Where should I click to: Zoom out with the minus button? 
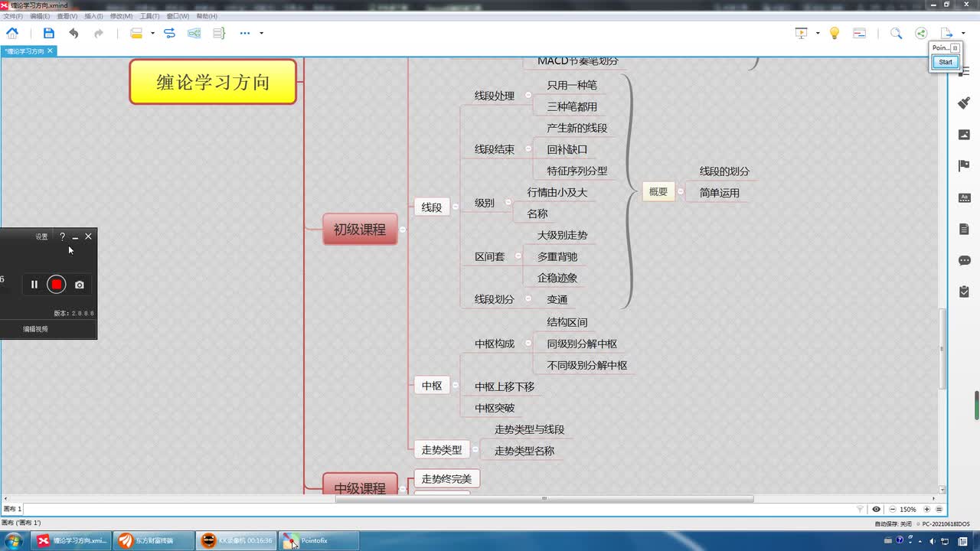point(893,509)
